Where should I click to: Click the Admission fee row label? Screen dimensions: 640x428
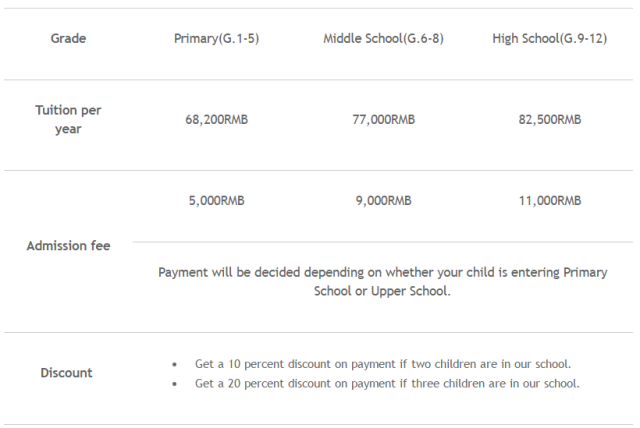[x=68, y=246]
